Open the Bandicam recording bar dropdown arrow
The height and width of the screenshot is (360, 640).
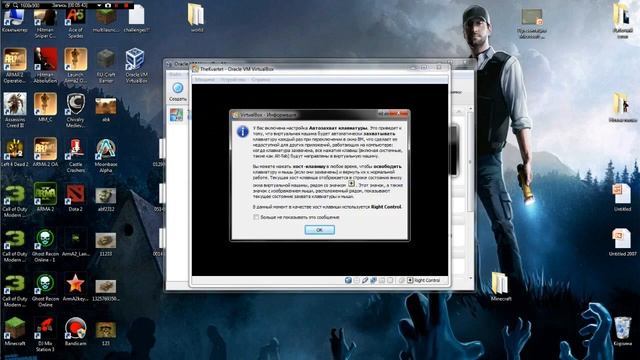99,5
